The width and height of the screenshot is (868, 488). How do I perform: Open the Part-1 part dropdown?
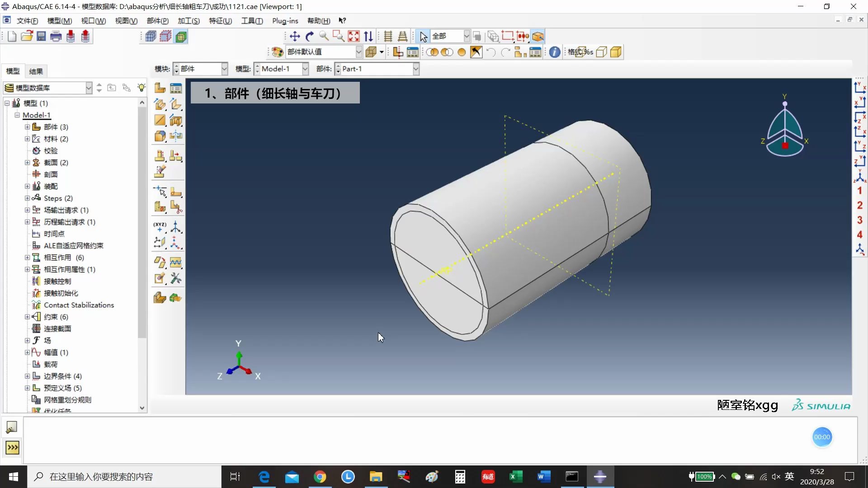click(415, 69)
